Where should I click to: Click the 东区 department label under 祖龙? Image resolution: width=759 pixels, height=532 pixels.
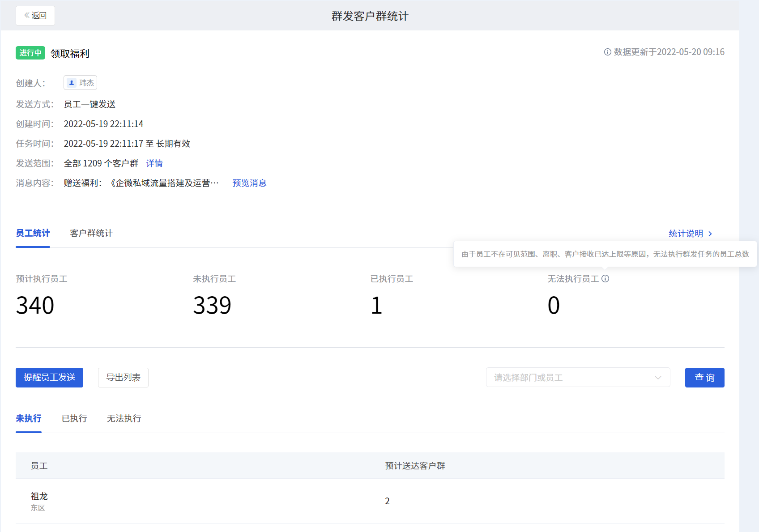pos(38,508)
